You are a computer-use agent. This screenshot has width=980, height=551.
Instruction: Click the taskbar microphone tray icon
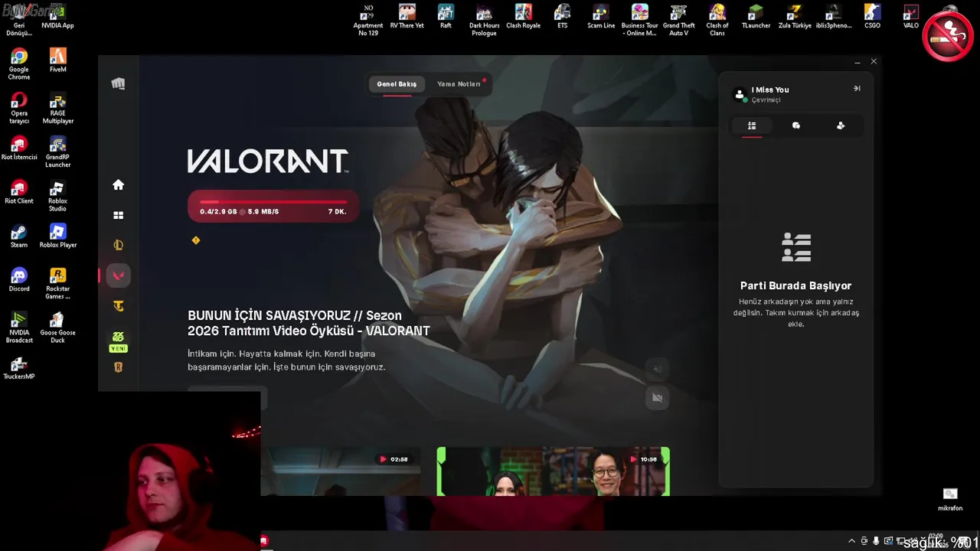(876, 541)
